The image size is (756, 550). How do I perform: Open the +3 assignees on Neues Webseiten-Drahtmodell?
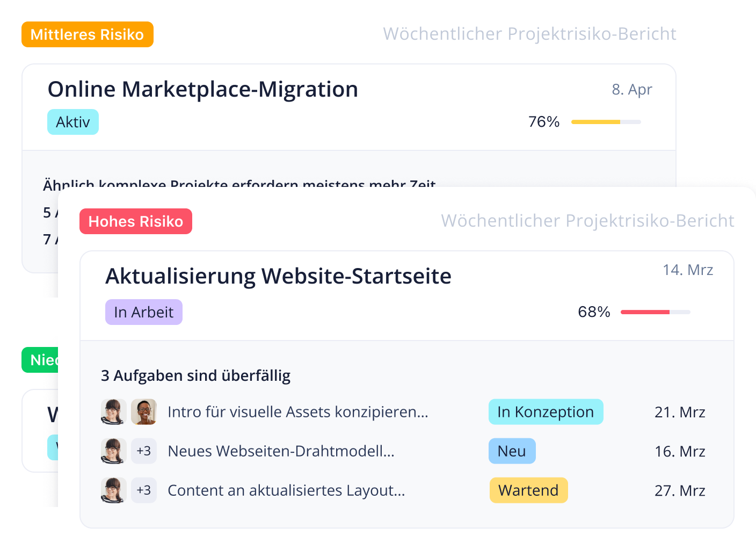pyautogui.click(x=143, y=451)
